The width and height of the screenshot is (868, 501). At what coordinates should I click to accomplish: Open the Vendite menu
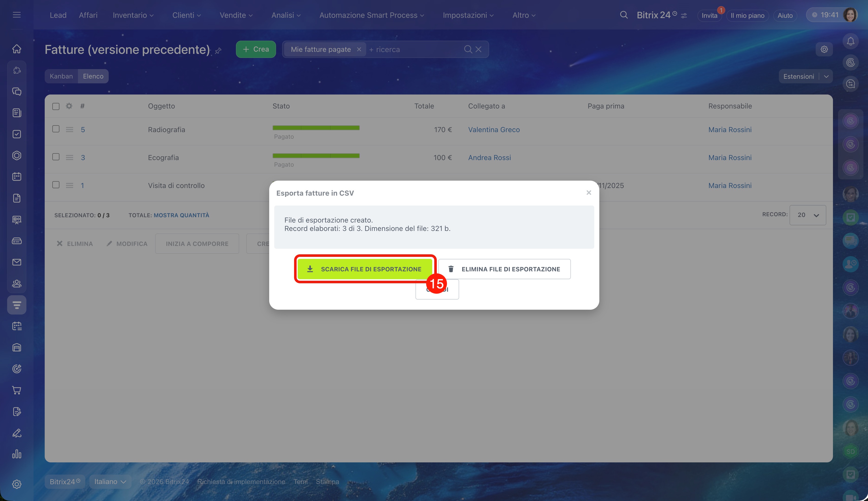236,15
